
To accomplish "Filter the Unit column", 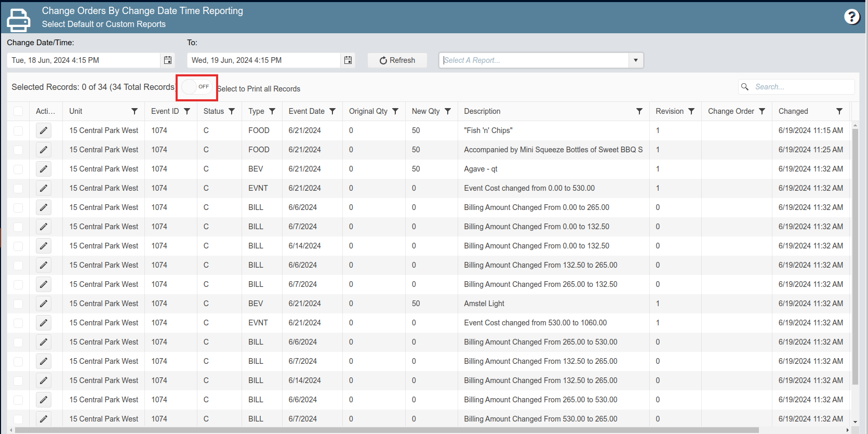I will [x=135, y=111].
